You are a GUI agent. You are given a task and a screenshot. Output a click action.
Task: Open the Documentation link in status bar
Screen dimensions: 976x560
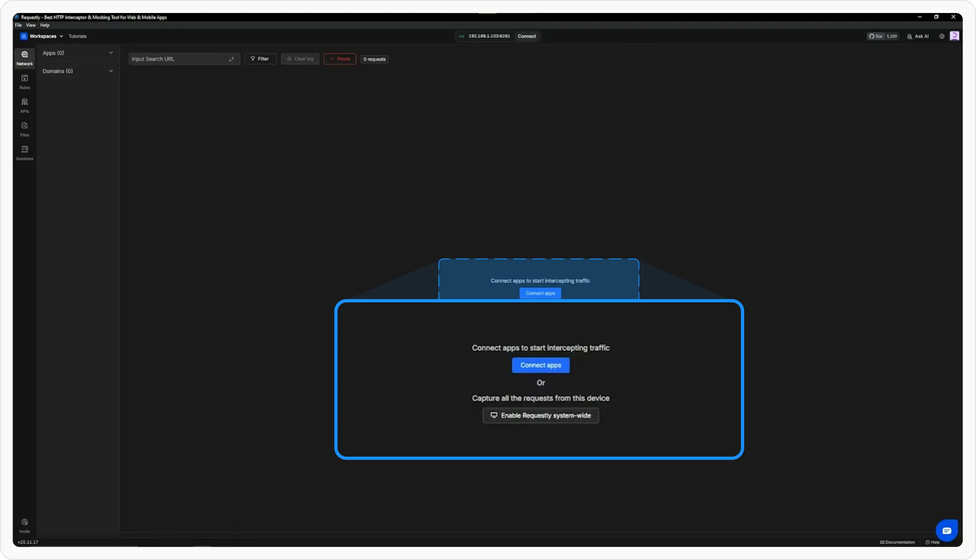[x=897, y=542]
